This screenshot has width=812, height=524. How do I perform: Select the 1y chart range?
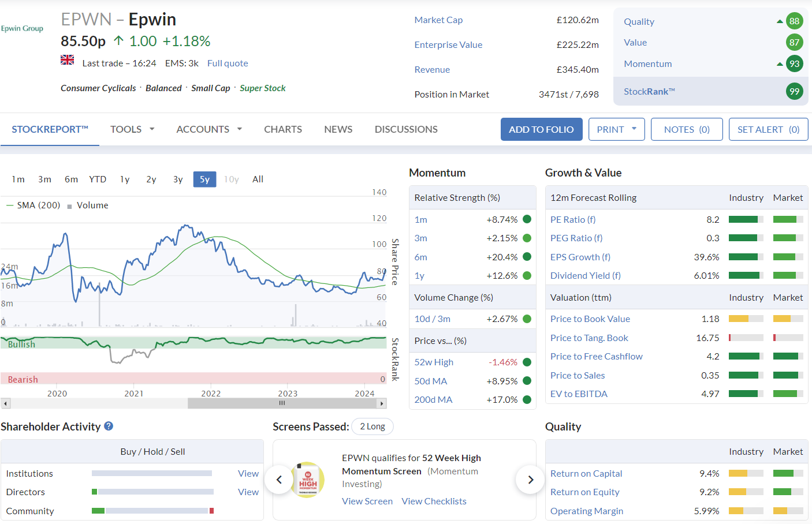[125, 179]
